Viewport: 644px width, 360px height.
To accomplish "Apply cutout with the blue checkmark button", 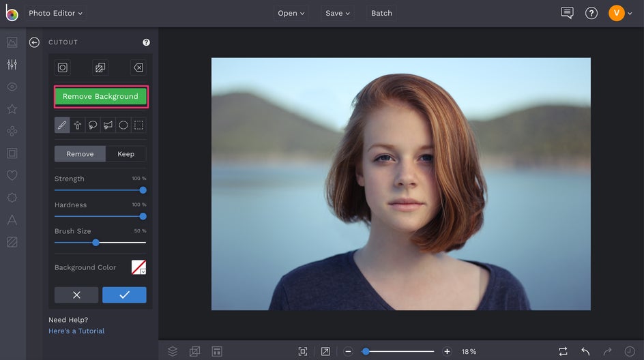I will click(124, 295).
